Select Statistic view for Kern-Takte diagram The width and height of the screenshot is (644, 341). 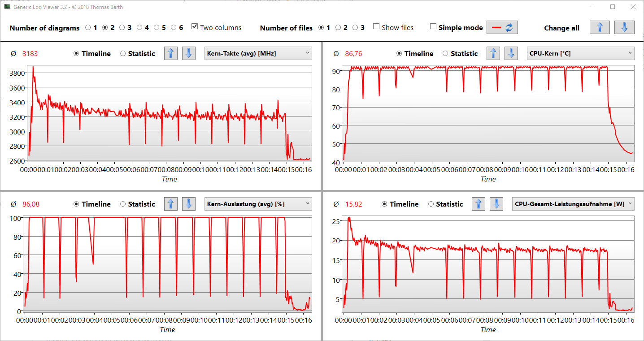coord(123,54)
